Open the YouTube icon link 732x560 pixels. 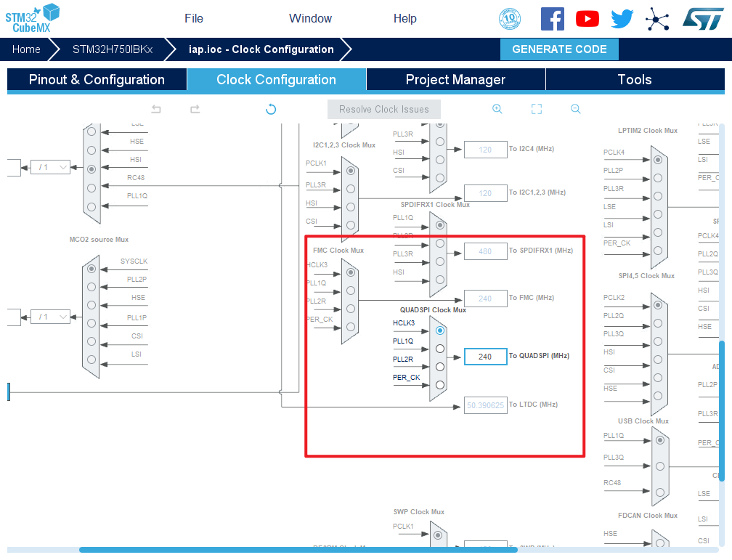point(587,19)
